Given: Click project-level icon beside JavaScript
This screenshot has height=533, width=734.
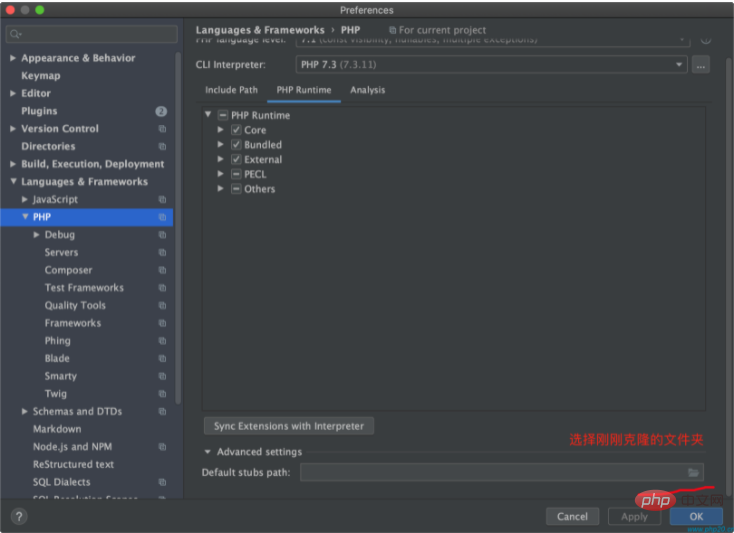Looking at the screenshot, I should [x=162, y=199].
